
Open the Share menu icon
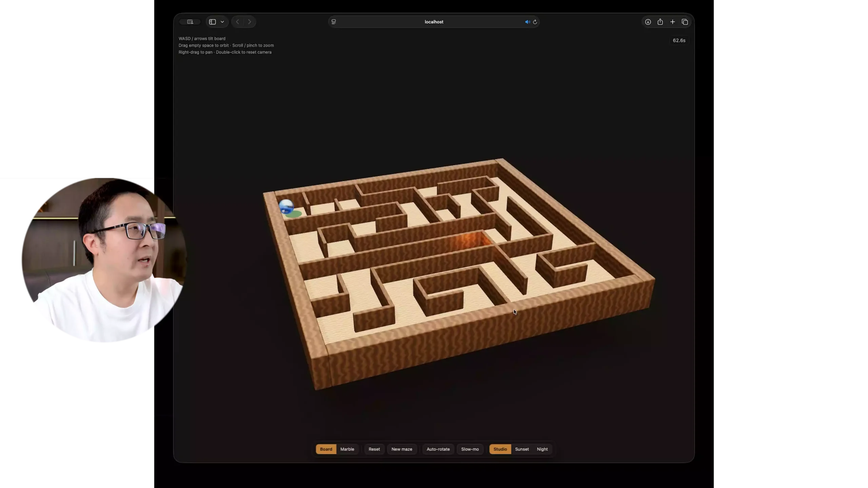point(660,22)
